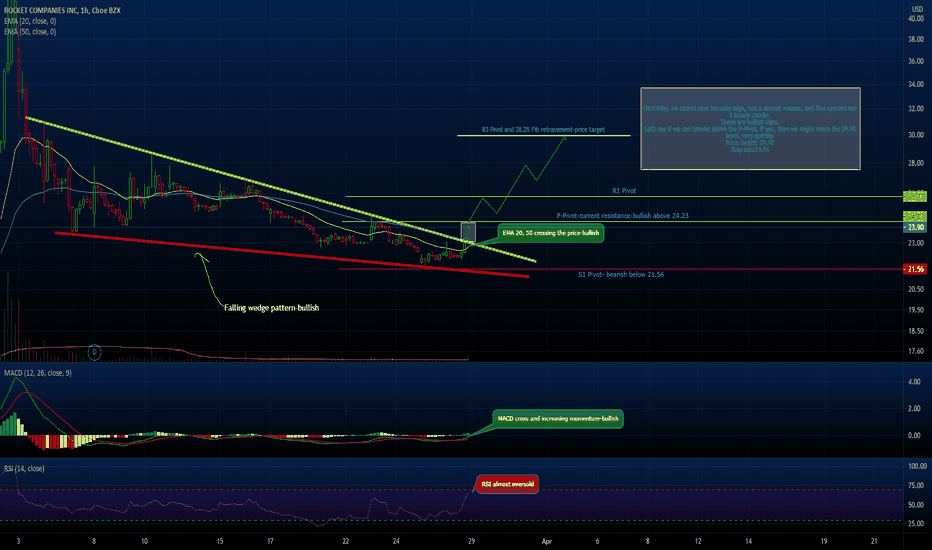Click the USD currency label
This screenshot has width=932, height=550.
point(917,9)
